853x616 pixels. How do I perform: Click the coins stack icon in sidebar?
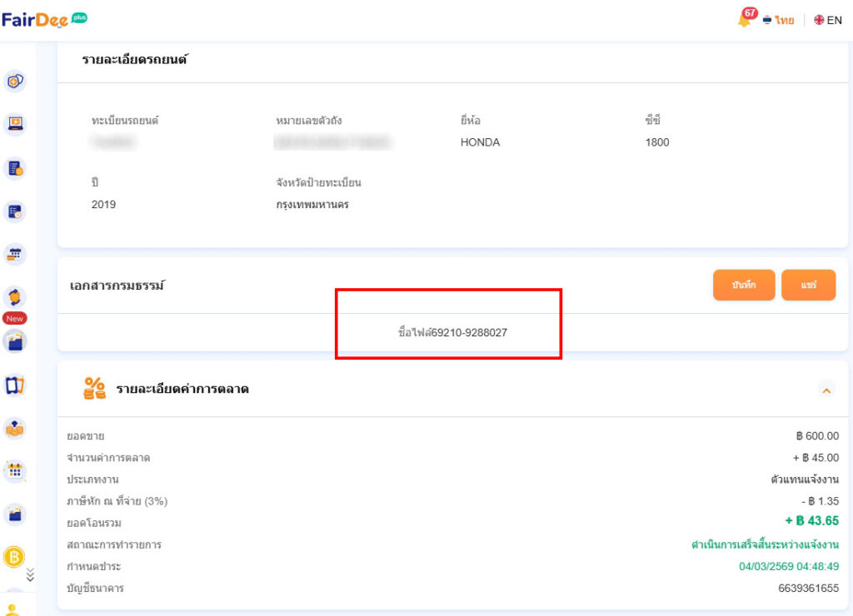coord(16,428)
